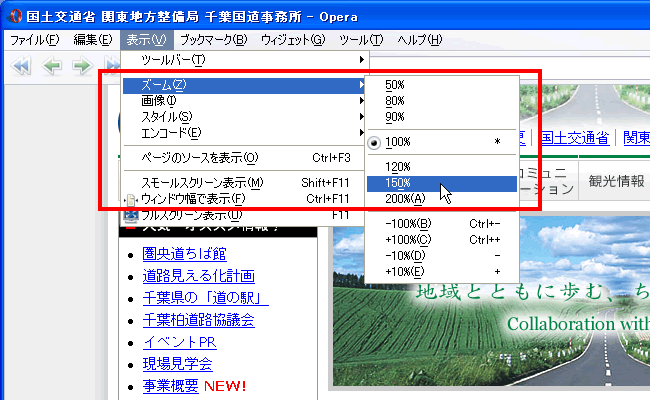Open the ヘルプ(H) menu

coord(420,40)
